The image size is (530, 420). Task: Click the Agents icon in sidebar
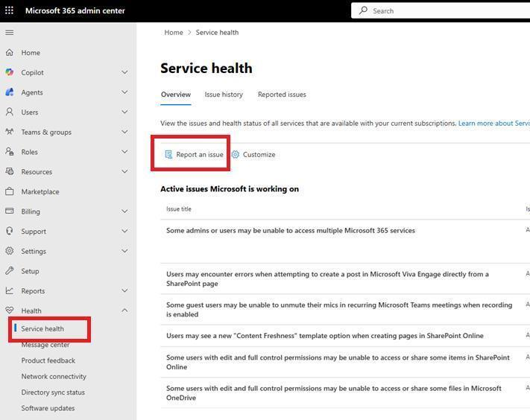click(x=10, y=92)
